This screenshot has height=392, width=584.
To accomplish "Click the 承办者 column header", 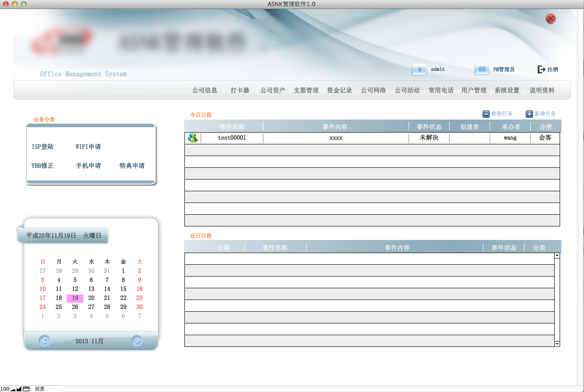I will coord(511,127).
